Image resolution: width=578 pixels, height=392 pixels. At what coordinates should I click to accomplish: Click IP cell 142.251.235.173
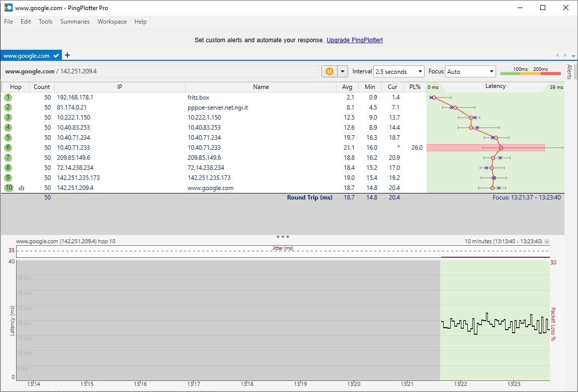click(78, 177)
